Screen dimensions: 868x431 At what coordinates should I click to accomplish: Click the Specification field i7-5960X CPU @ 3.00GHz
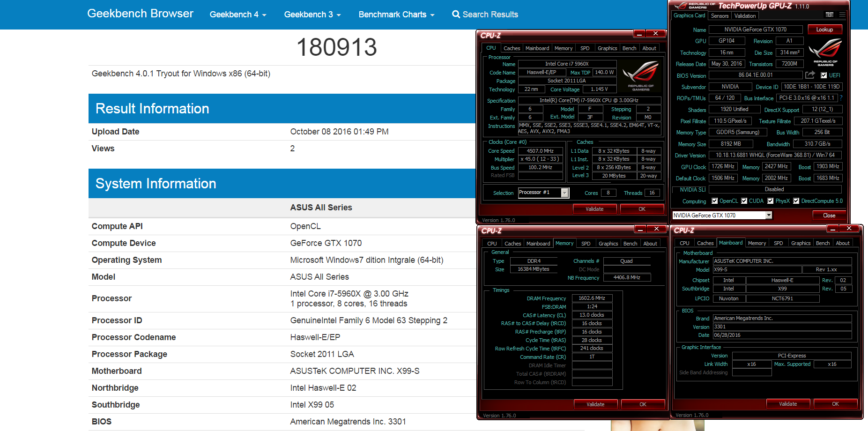click(589, 100)
